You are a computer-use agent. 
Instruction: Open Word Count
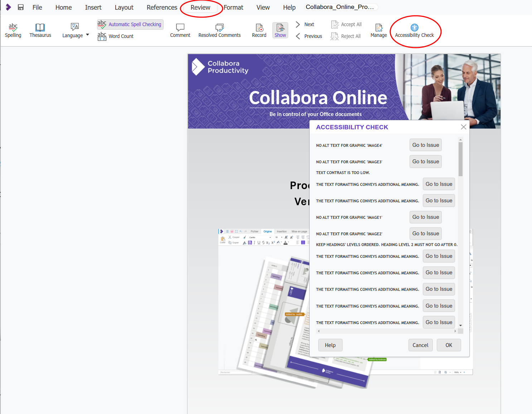115,36
